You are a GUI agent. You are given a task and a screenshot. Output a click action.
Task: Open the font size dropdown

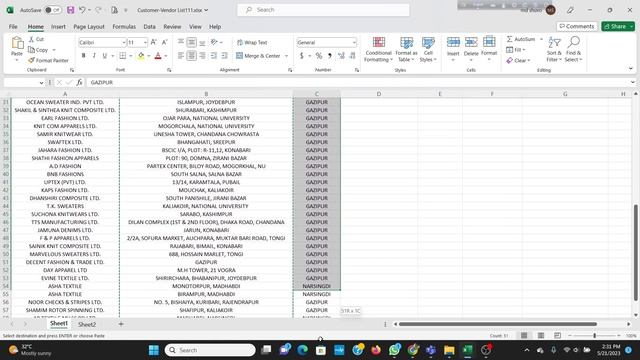tap(145, 42)
